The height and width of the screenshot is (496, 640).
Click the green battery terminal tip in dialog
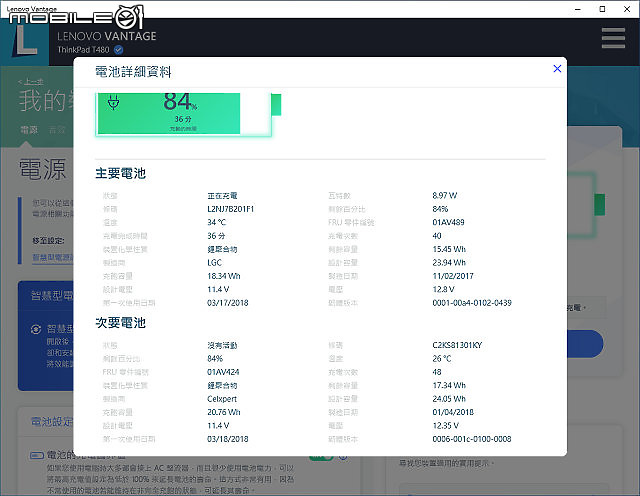click(x=276, y=105)
